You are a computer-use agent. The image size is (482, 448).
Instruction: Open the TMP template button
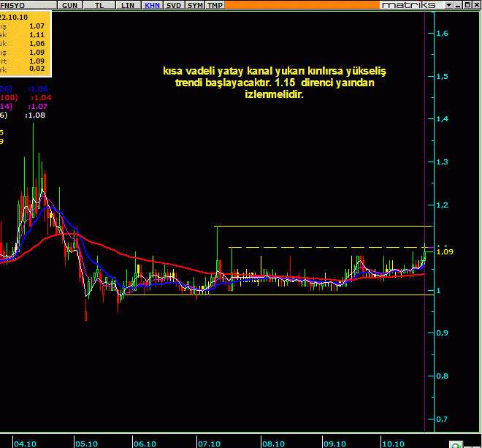click(215, 4)
